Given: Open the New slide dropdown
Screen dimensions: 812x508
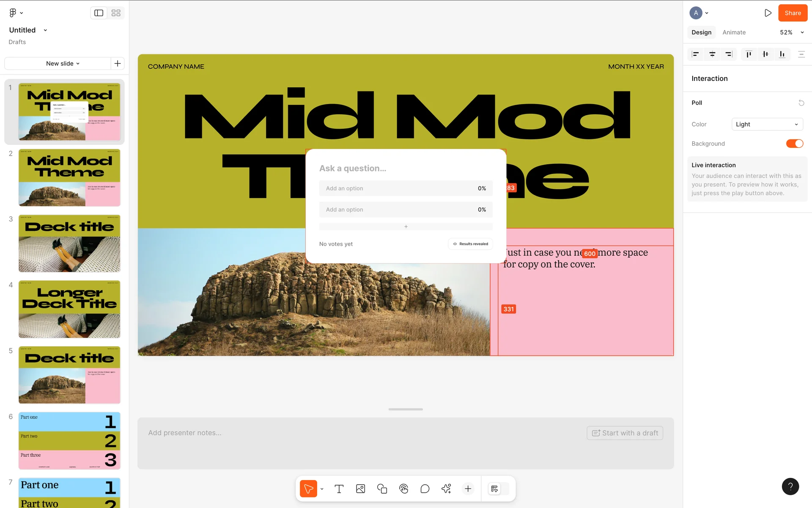Looking at the screenshot, I should pos(63,63).
